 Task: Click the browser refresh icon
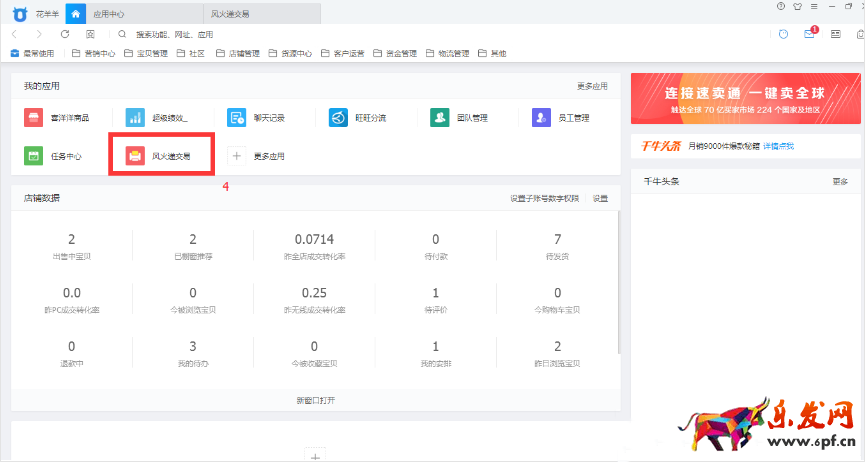click(65, 34)
